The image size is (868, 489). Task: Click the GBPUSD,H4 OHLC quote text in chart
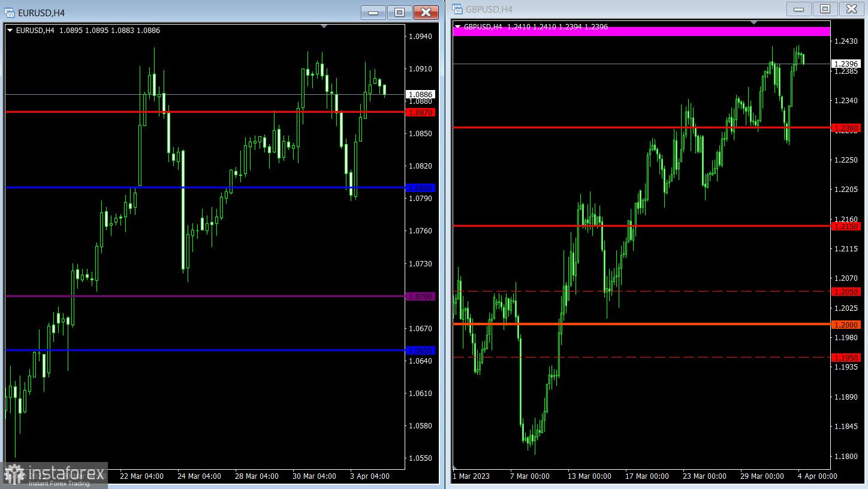tap(536, 26)
